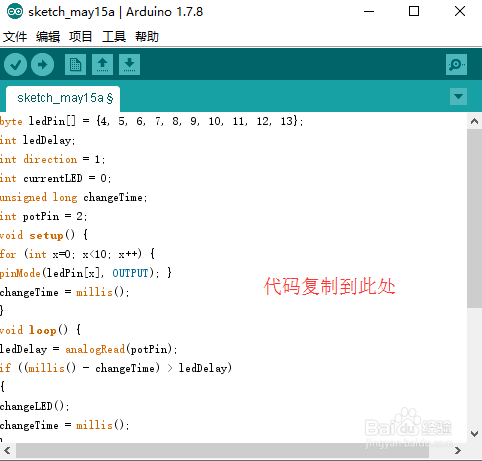The width and height of the screenshot is (482, 461).
Task: Click the vertical scrollbar up arrow
Action: [474, 121]
